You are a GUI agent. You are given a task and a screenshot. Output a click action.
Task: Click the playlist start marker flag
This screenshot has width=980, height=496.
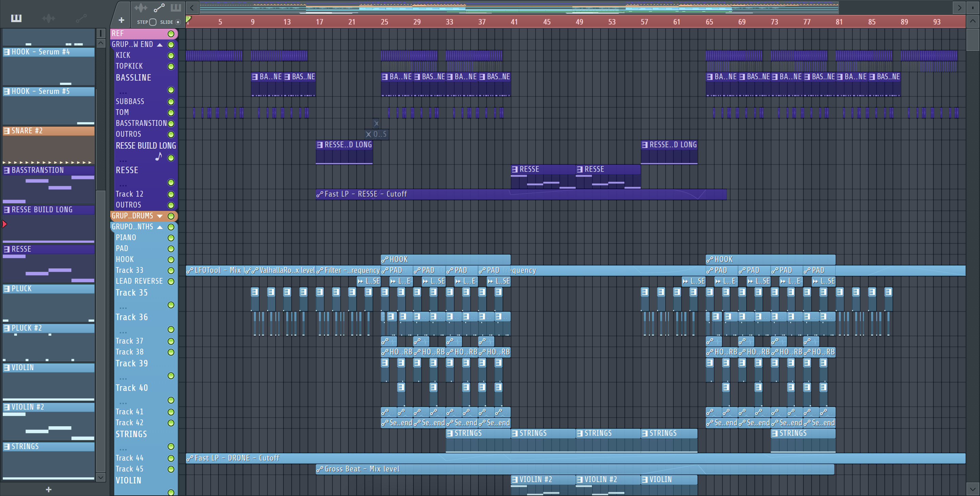point(188,19)
